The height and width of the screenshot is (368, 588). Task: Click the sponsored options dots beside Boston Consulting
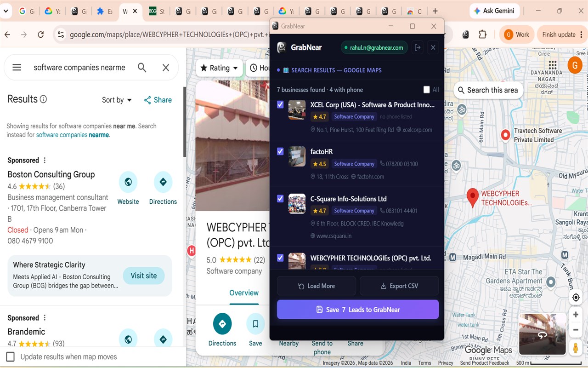(45, 161)
